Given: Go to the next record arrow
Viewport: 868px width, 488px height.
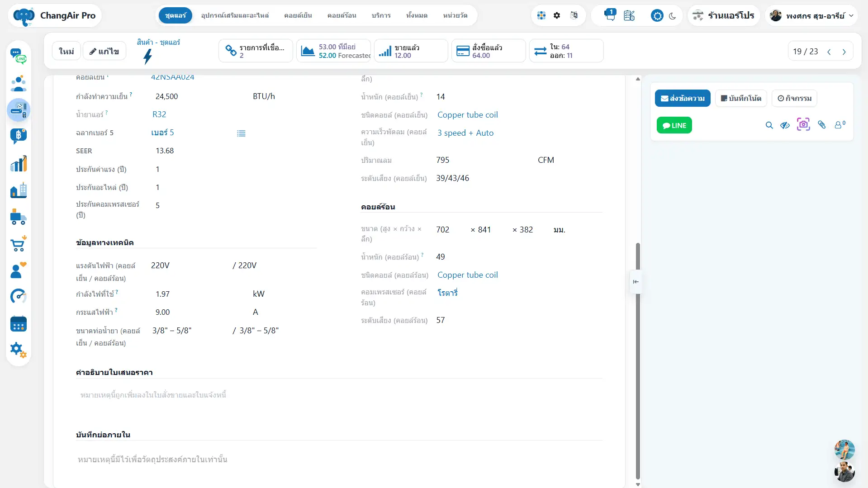Looking at the screenshot, I should [x=844, y=52].
